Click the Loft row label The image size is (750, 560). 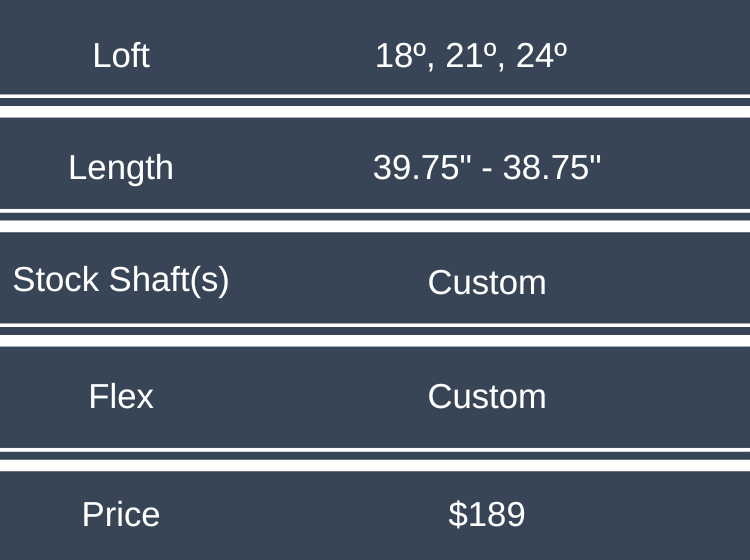click(121, 55)
